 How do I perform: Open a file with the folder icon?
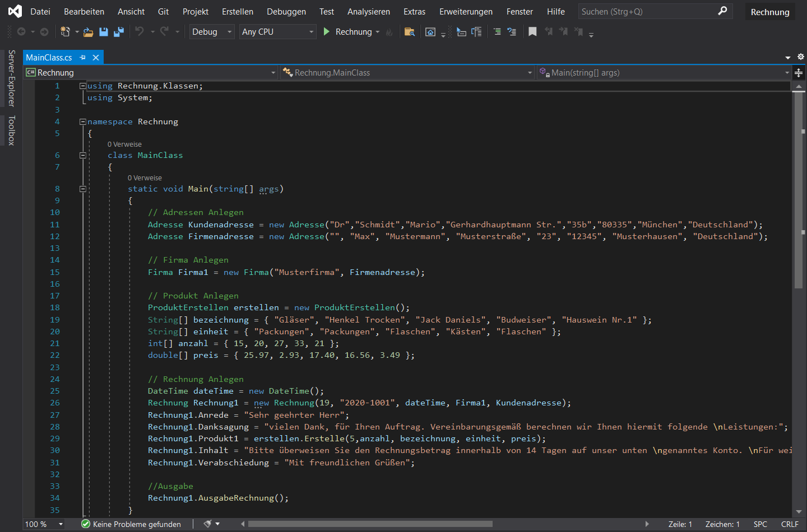coord(88,32)
